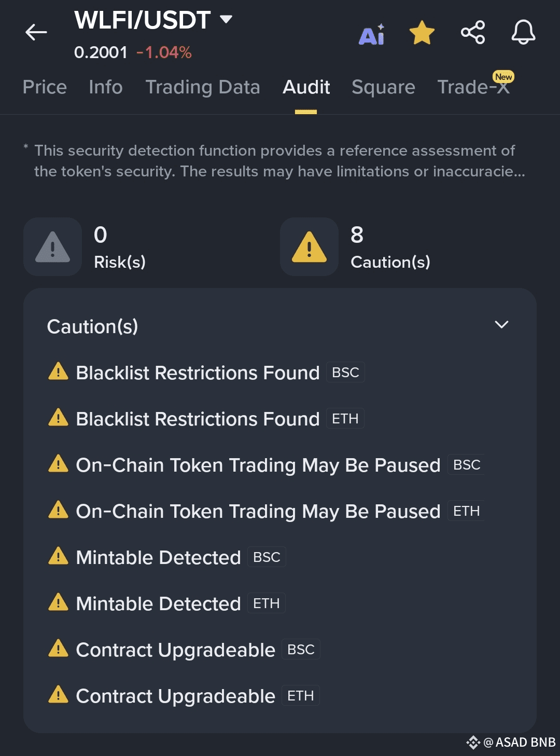Tap the Mintable Detected BSC warning icon
The image size is (560, 756).
pyautogui.click(x=58, y=556)
